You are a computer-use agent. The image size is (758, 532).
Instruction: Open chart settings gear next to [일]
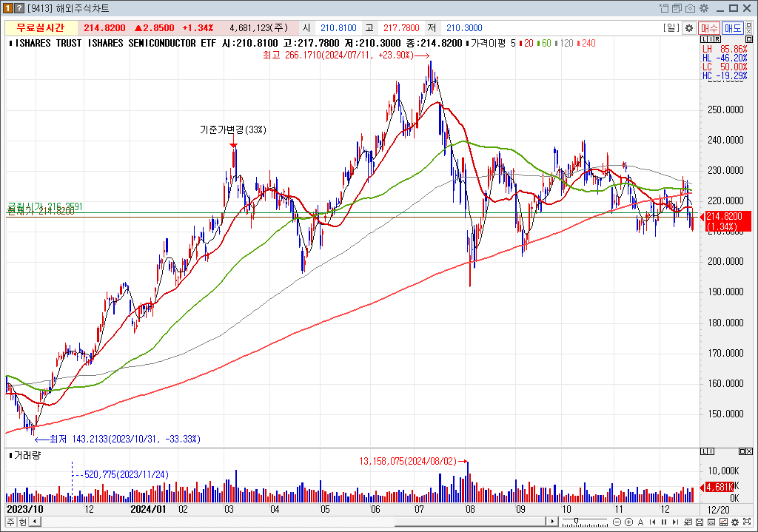pos(688,28)
